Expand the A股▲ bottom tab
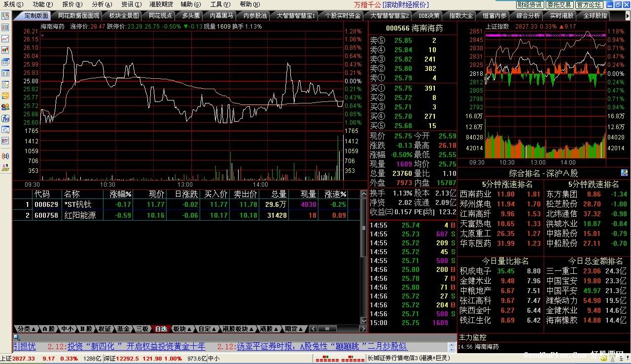 coord(48,329)
